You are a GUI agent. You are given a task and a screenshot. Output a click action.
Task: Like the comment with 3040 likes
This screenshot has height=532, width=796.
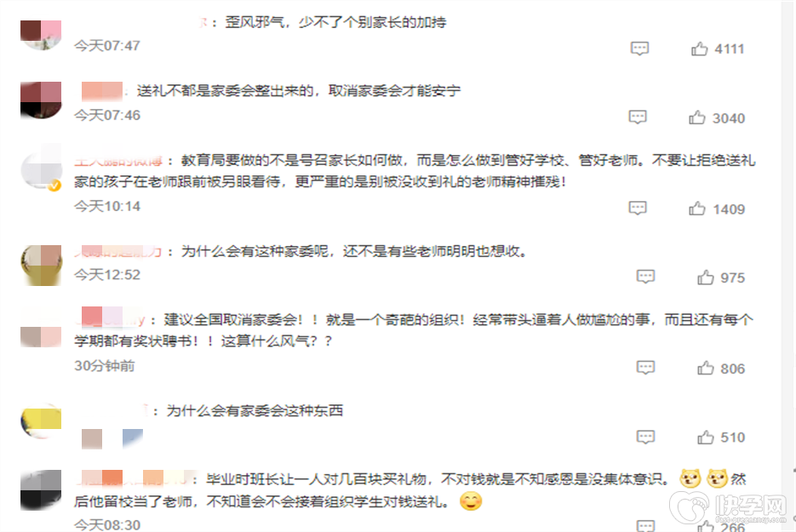(x=697, y=117)
